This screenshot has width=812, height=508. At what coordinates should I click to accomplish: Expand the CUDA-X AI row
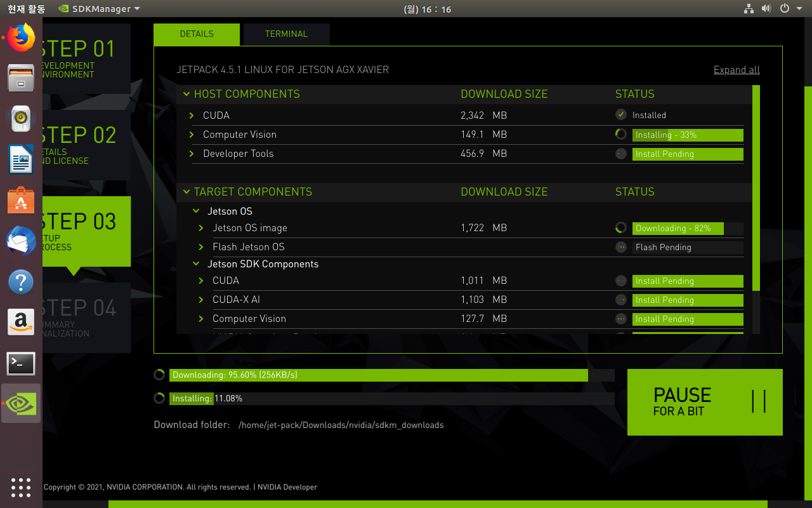click(x=201, y=300)
